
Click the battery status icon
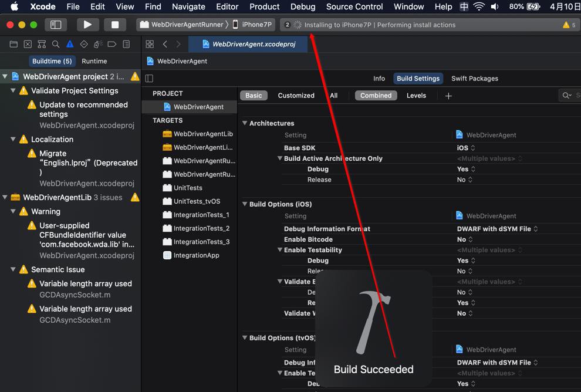(533, 6)
